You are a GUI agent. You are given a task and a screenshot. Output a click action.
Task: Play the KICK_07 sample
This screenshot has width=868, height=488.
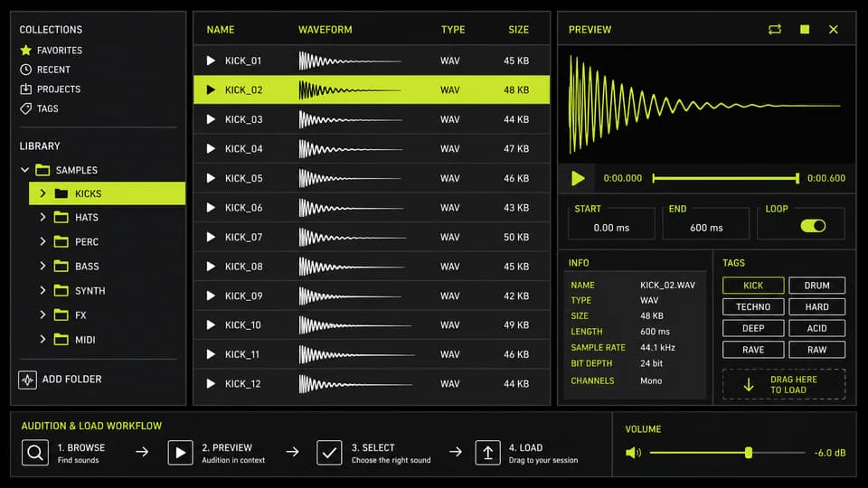point(211,237)
